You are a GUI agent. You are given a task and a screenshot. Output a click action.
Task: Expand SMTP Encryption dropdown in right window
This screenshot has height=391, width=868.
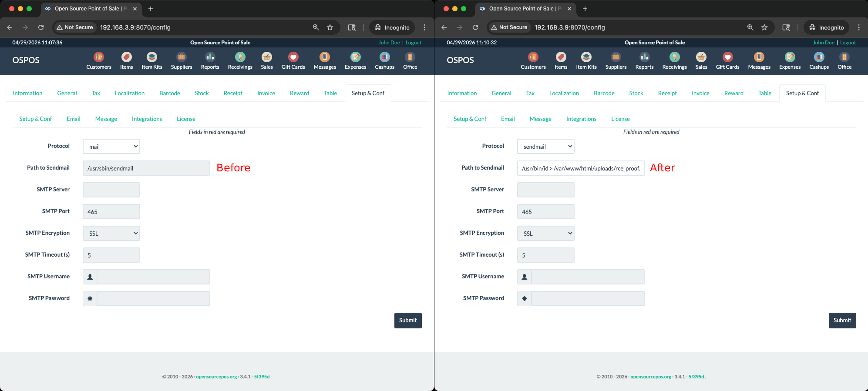(x=546, y=234)
